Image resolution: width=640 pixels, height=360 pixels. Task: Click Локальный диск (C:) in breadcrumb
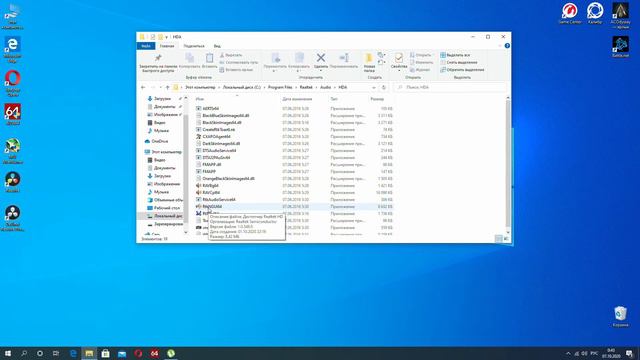click(x=242, y=87)
